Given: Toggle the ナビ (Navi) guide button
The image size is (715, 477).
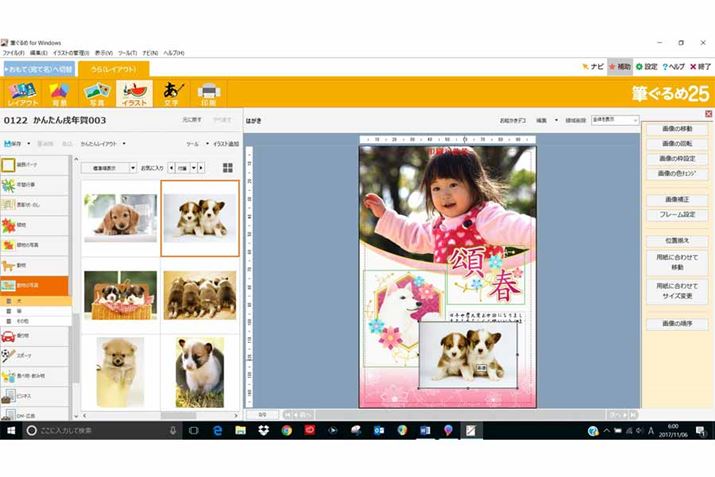Looking at the screenshot, I should point(592,67).
